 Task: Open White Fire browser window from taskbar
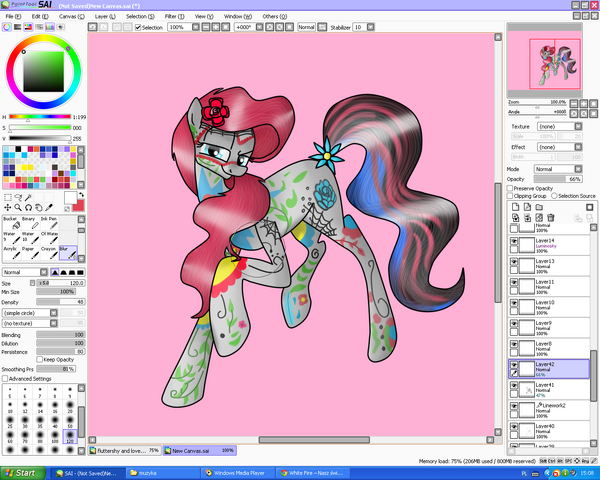(x=313, y=473)
